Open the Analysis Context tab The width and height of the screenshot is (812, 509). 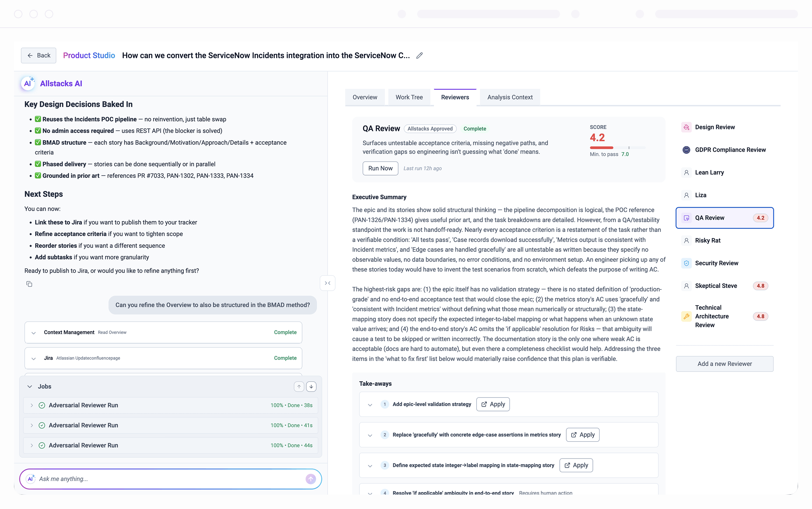pos(510,97)
